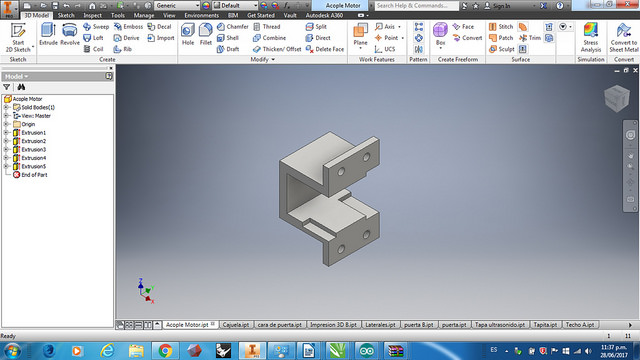
Task: Select the Stitch surface tool
Action: tap(501, 27)
